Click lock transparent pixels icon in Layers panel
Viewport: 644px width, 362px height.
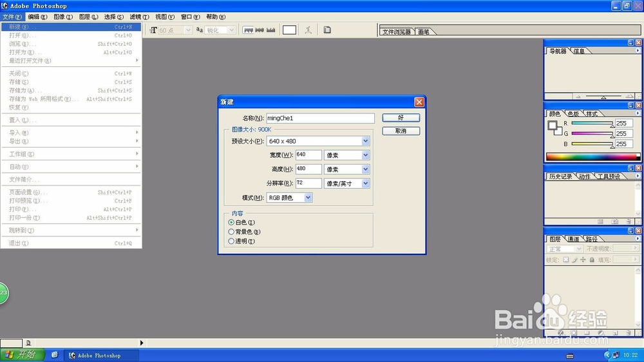pyautogui.click(x=566, y=260)
